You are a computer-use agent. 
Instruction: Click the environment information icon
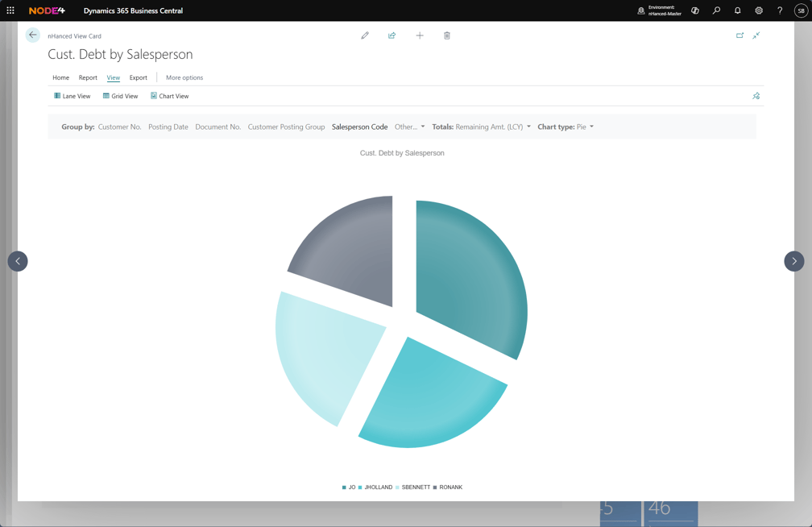tap(641, 10)
